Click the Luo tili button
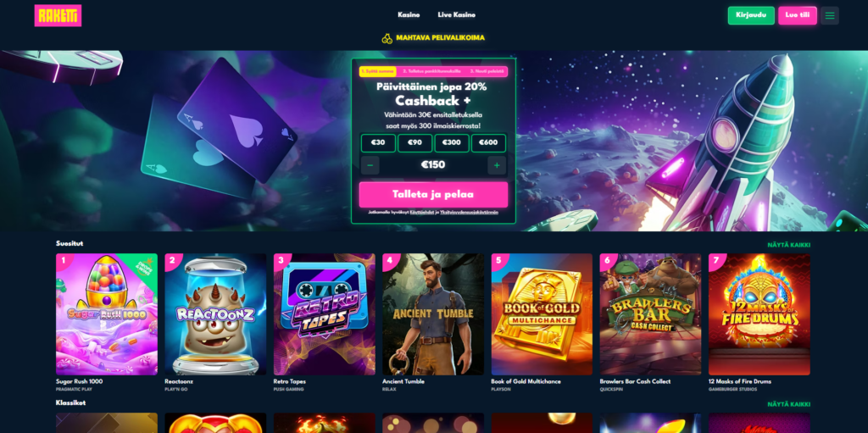The height and width of the screenshot is (433, 868). click(797, 15)
